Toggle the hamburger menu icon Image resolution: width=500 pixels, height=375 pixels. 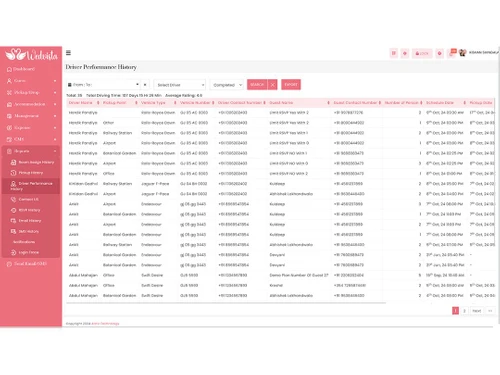pos(68,53)
